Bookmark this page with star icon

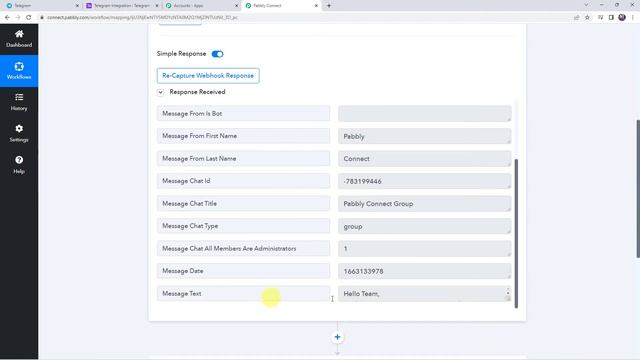coord(587,18)
